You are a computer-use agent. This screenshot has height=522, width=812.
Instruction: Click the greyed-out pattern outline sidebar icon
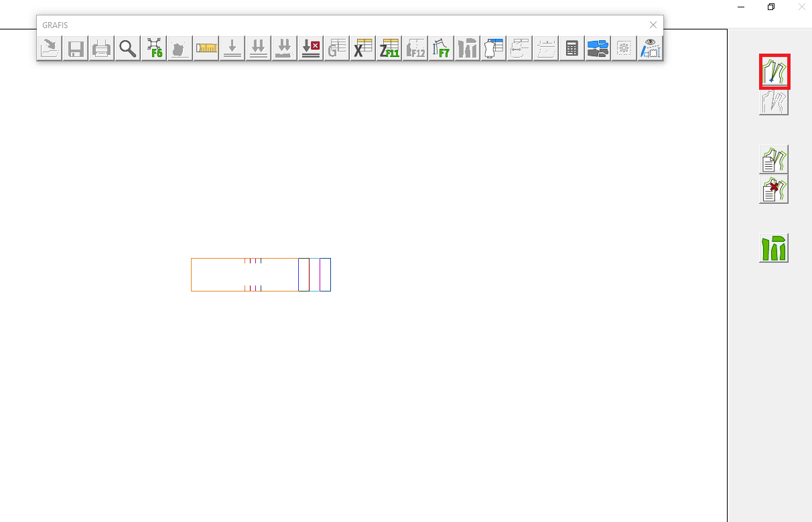click(774, 102)
